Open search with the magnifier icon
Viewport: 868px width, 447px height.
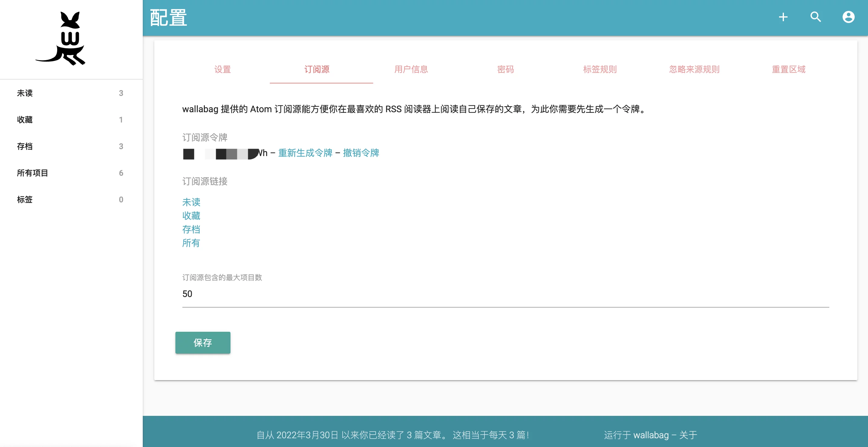coord(815,17)
